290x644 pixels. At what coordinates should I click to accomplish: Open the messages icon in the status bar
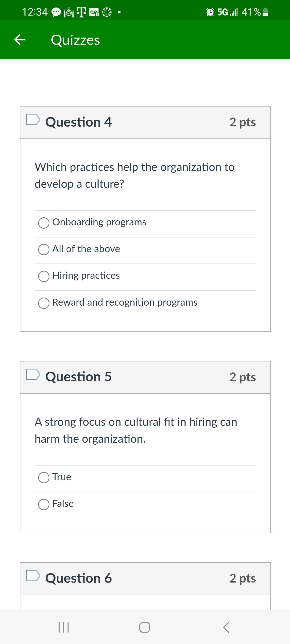(56, 12)
